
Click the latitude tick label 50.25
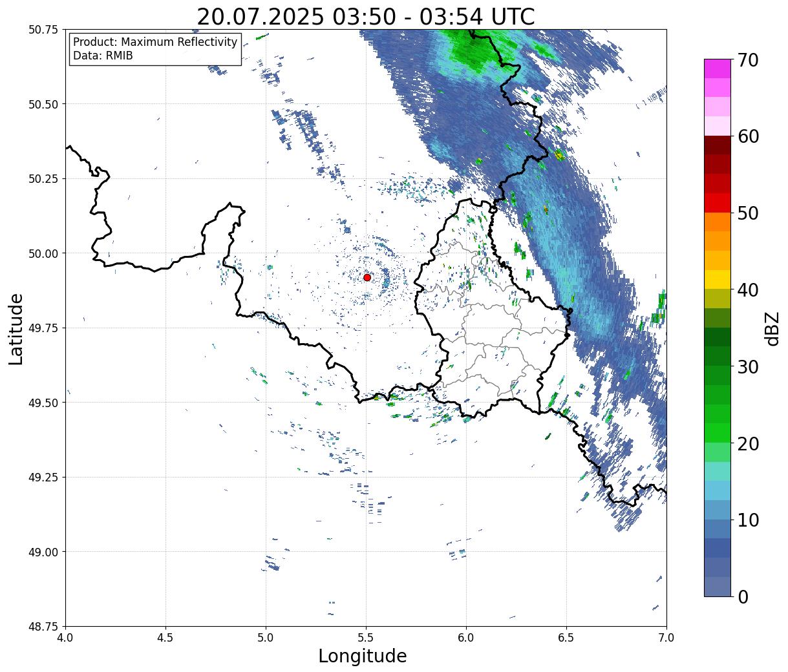[x=43, y=179]
